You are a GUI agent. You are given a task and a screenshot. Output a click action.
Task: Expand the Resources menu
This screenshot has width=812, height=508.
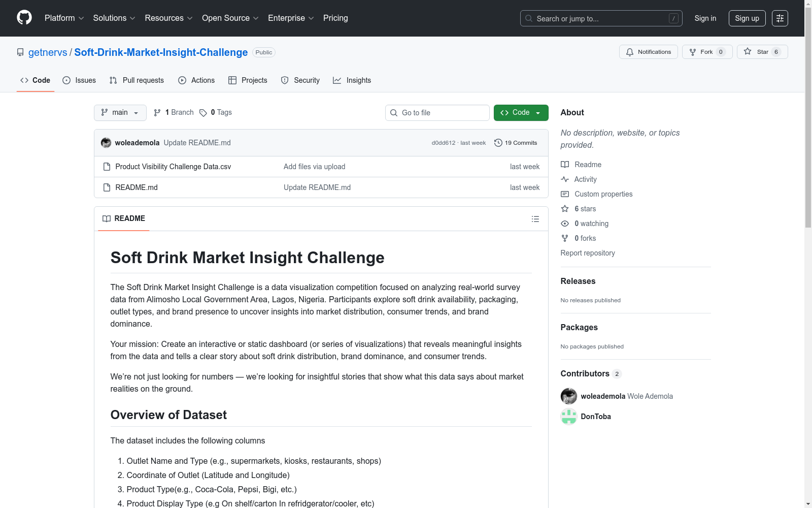click(x=168, y=18)
